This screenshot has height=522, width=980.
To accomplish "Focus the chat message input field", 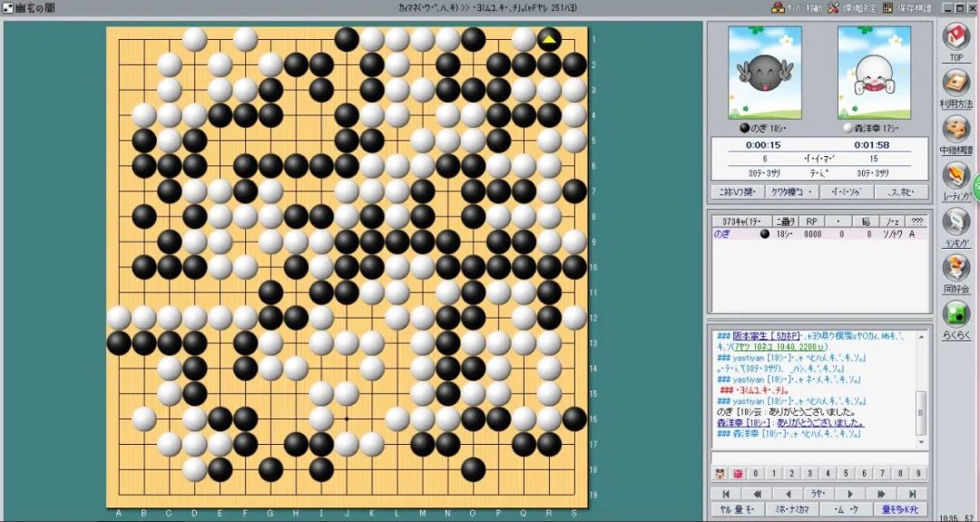I will [x=819, y=458].
